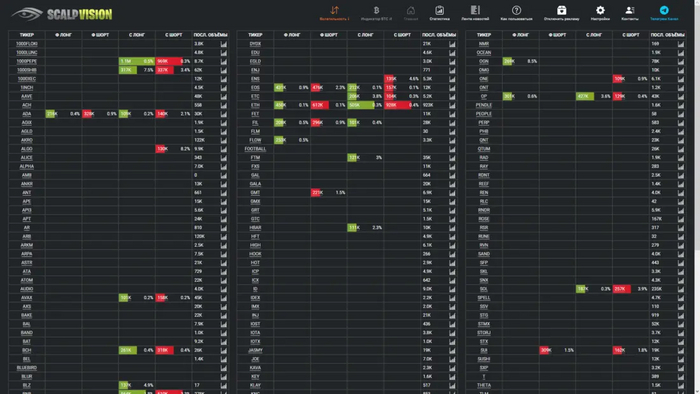The height and width of the screenshot is (394, 700).
Task: Open chart icon in 1000SHIB row
Action: pyautogui.click(x=224, y=70)
